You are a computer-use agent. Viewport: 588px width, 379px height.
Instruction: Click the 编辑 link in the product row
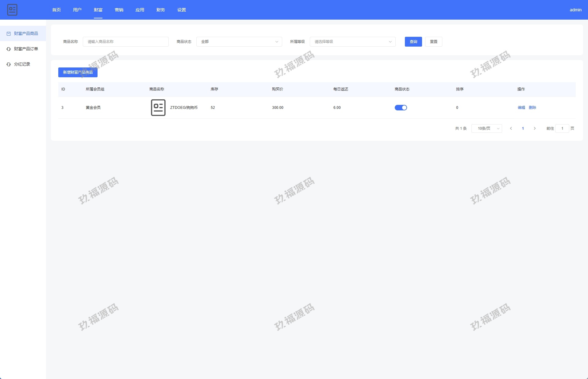click(521, 108)
